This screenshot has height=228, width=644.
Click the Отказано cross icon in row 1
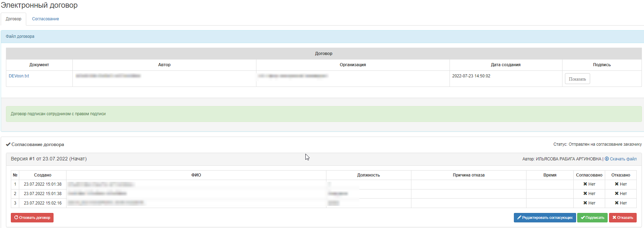(x=617, y=184)
